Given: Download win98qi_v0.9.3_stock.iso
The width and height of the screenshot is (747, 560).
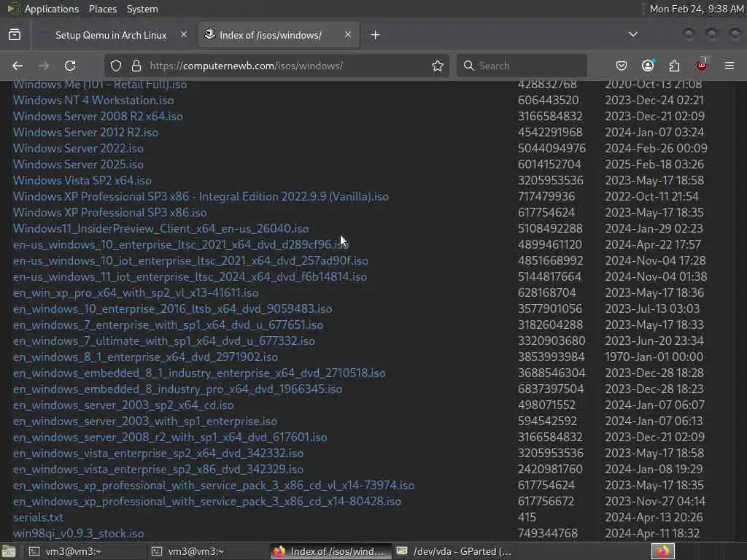Looking at the screenshot, I should [78, 534].
